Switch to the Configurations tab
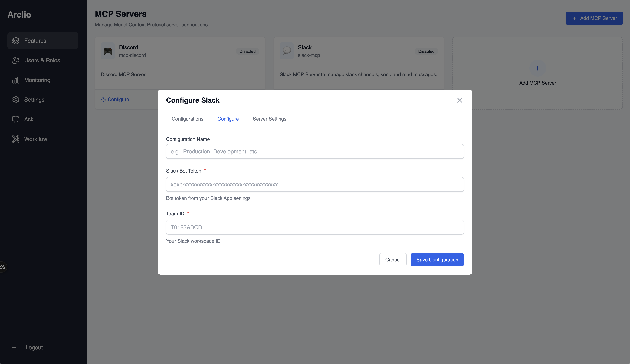The height and width of the screenshot is (364, 630). pos(187,119)
